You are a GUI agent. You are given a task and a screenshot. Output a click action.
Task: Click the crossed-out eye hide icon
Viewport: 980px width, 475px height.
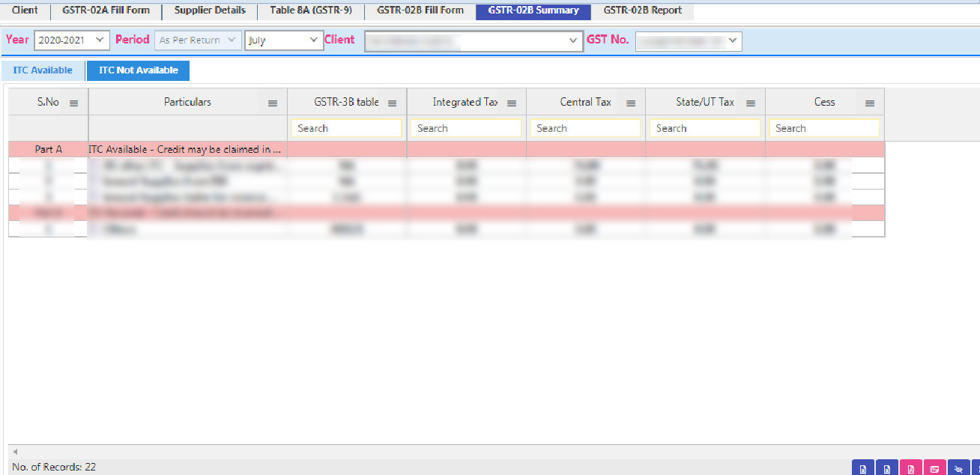point(958,469)
